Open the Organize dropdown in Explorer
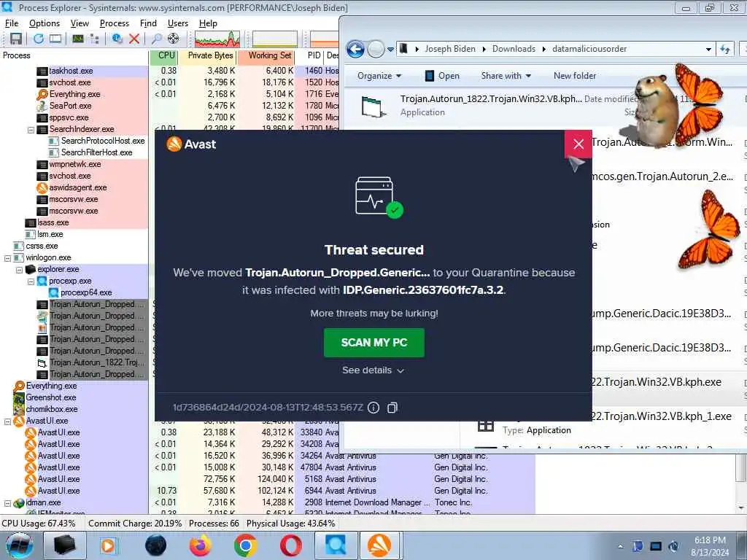The height and width of the screenshot is (560, 747). (x=379, y=76)
